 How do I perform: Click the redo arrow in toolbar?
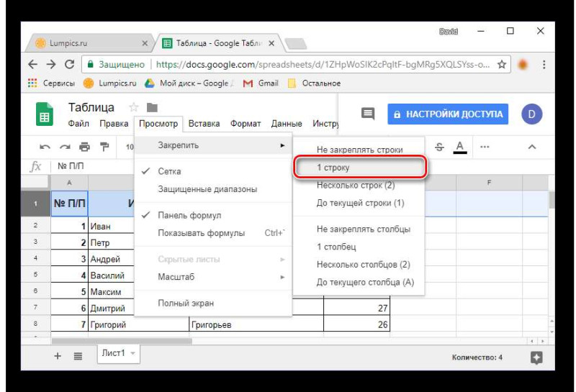[x=65, y=147]
